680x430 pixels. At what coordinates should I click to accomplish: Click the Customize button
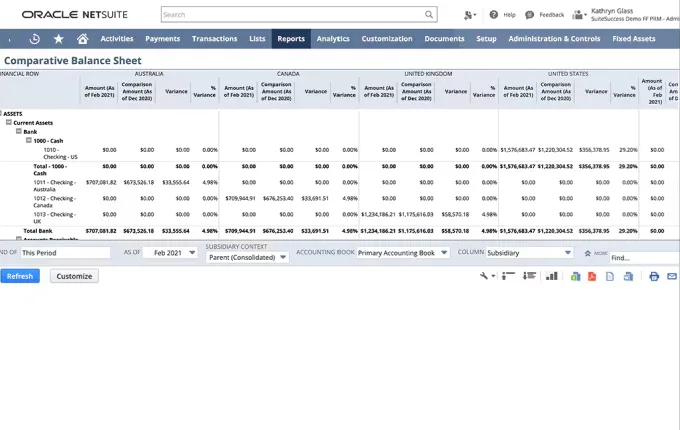point(74,276)
